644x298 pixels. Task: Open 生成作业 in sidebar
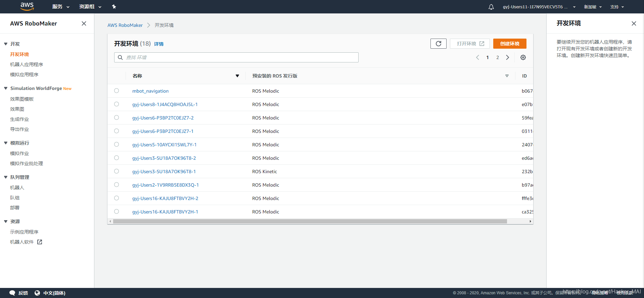(x=19, y=119)
